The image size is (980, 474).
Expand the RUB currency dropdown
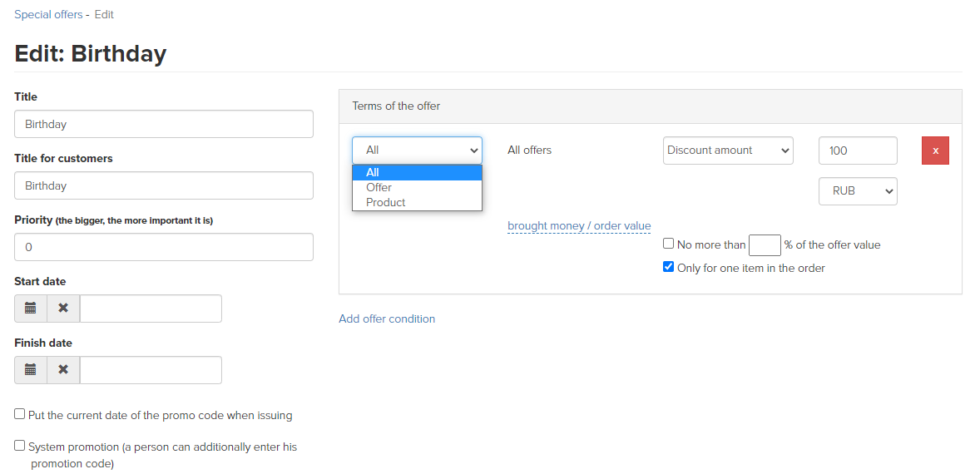(858, 191)
